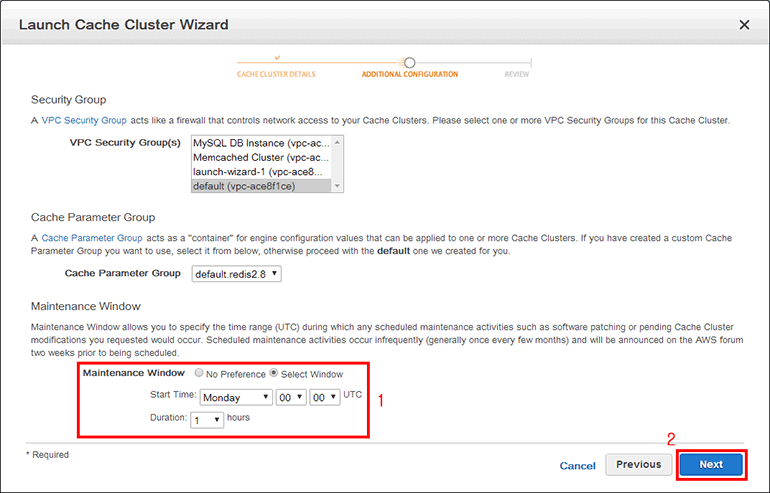Click the Previous button
The image size is (770, 493).
click(638, 464)
